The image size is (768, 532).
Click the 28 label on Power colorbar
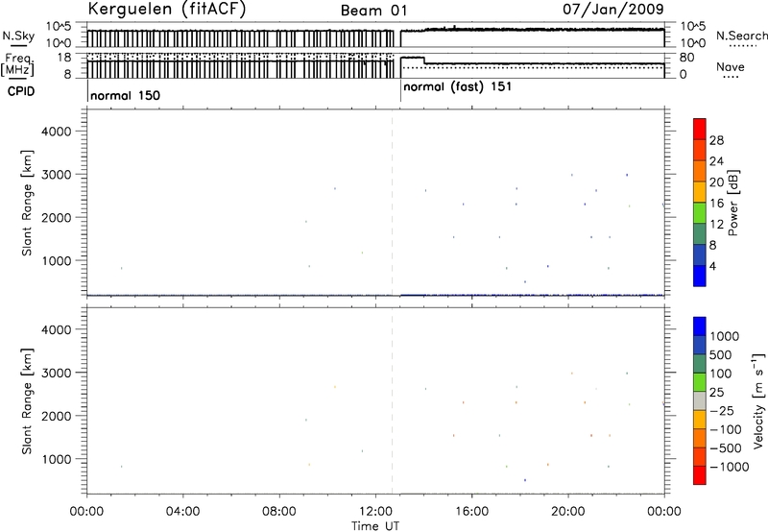[716, 140]
